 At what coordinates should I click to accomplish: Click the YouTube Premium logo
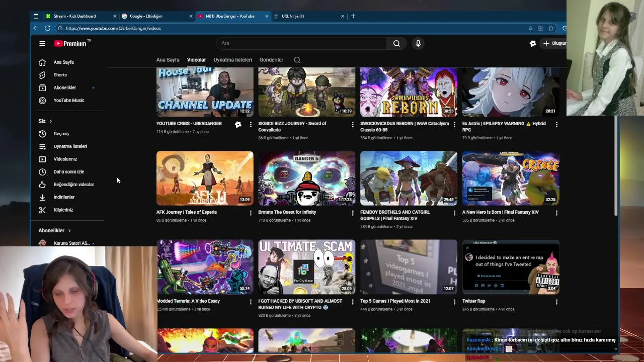(x=70, y=44)
